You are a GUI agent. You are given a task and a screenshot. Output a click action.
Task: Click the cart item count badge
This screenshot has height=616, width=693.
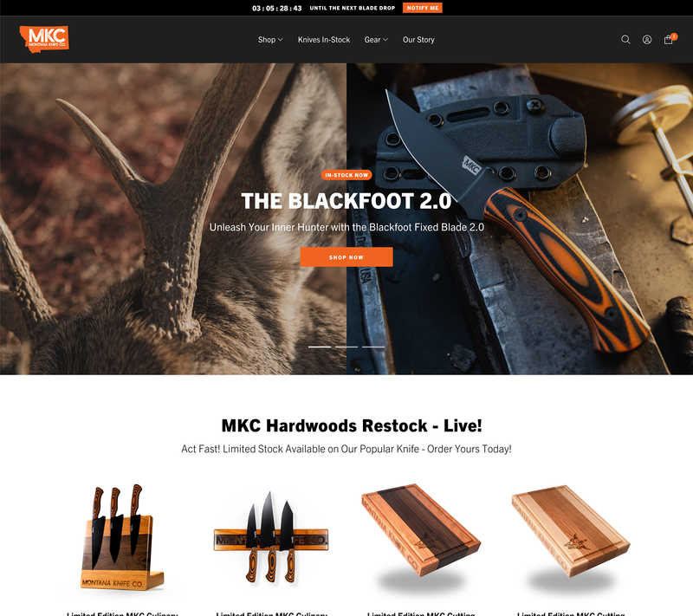[x=674, y=36]
